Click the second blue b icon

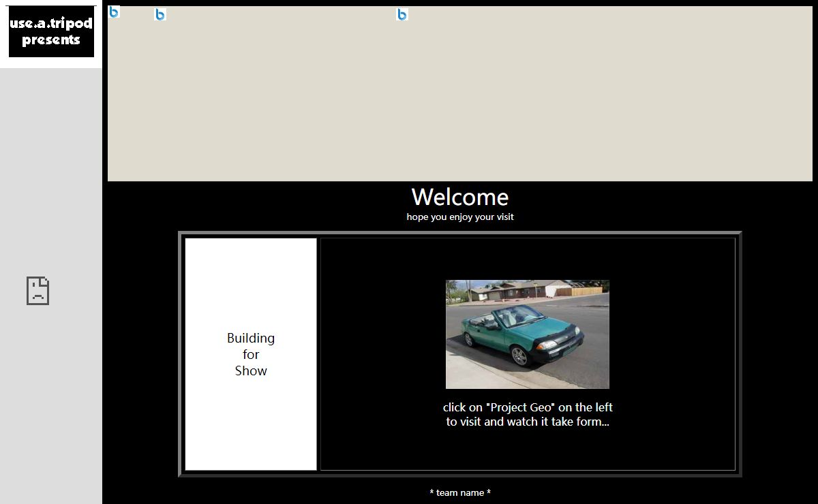point(160,14)
